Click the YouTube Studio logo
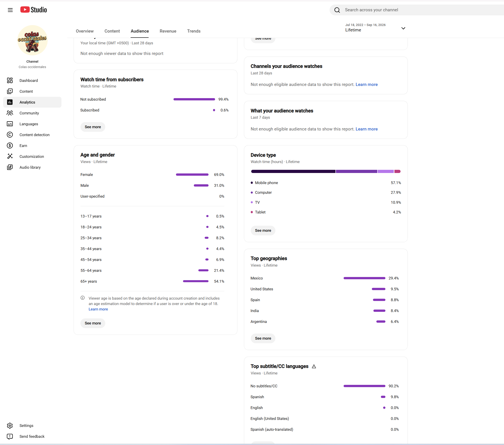The width and height of the screenshot is (504, 445). [33, 10]
